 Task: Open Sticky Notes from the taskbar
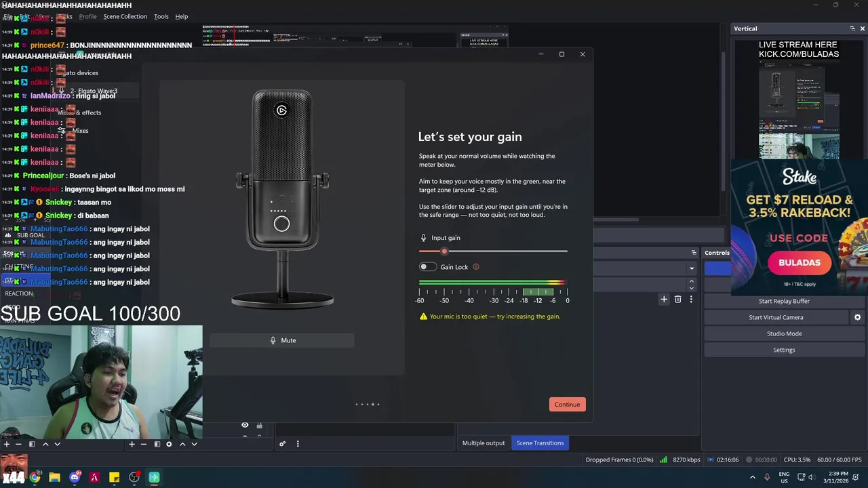[x=114, y=477]
